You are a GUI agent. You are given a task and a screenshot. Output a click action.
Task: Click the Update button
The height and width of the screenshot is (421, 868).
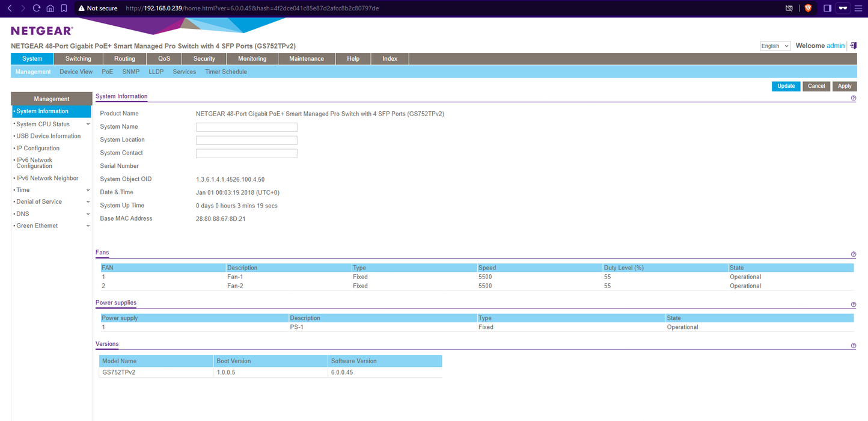coord(786,86)
